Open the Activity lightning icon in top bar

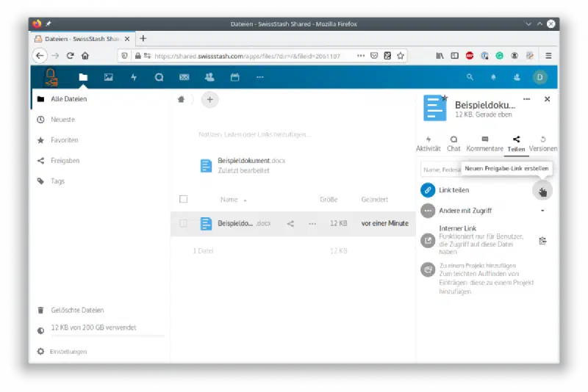[134, 77]
